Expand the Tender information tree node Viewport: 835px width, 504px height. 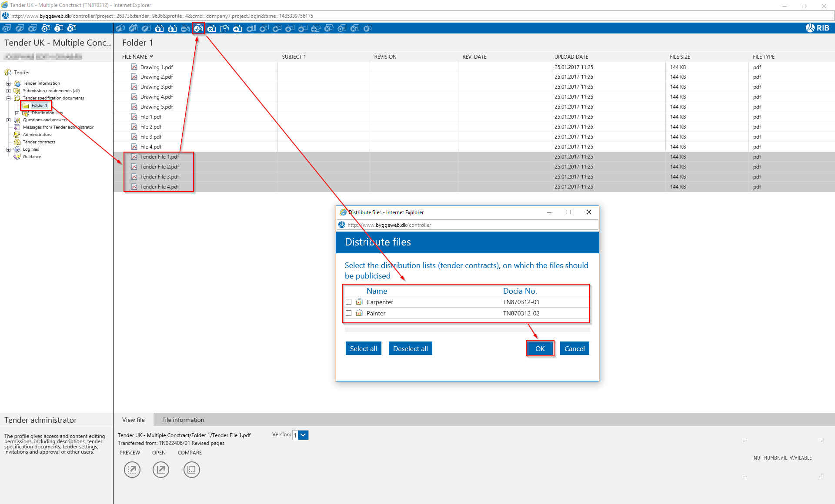click(x=8, y=83)
